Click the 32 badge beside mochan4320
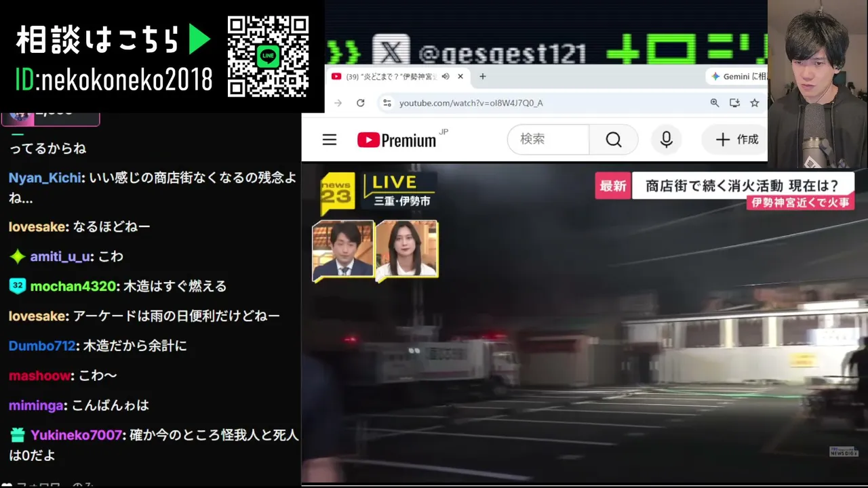 [x=18, y=286]
